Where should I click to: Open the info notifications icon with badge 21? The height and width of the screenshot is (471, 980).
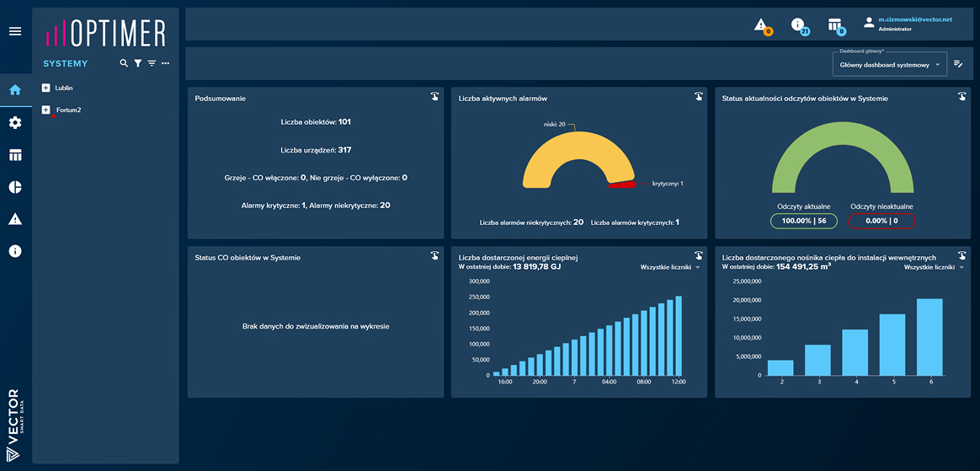(x=798, y=25)
